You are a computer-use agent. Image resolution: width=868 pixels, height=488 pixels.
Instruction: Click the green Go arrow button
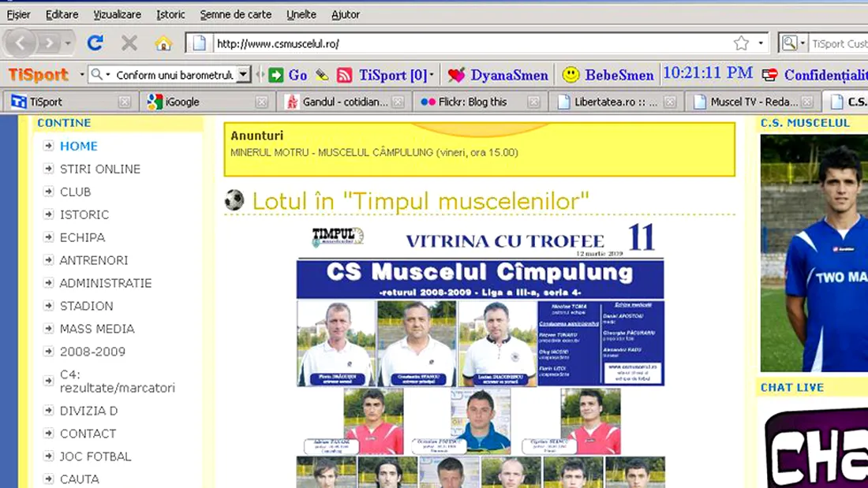[x=275, y=75]
